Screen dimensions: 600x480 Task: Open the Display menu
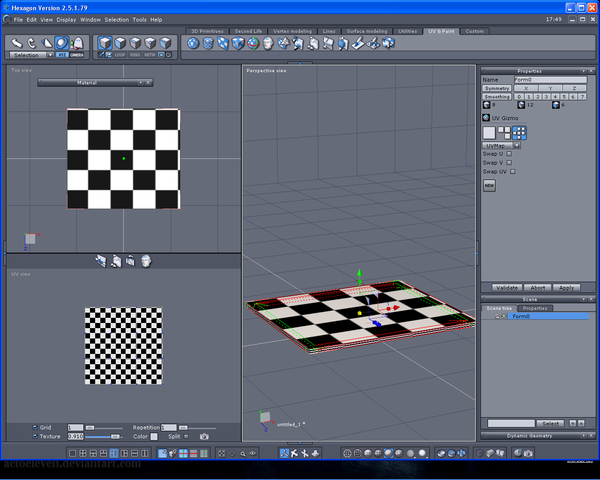click(x=66, y=20)
